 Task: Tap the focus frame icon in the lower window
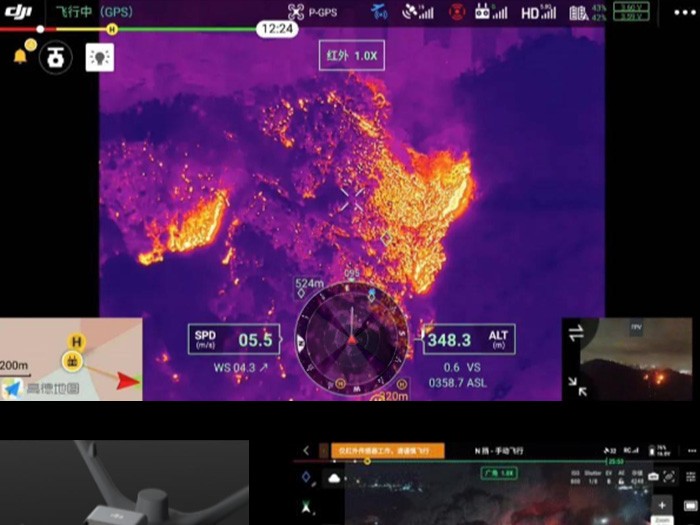click(x=669, y=477)
